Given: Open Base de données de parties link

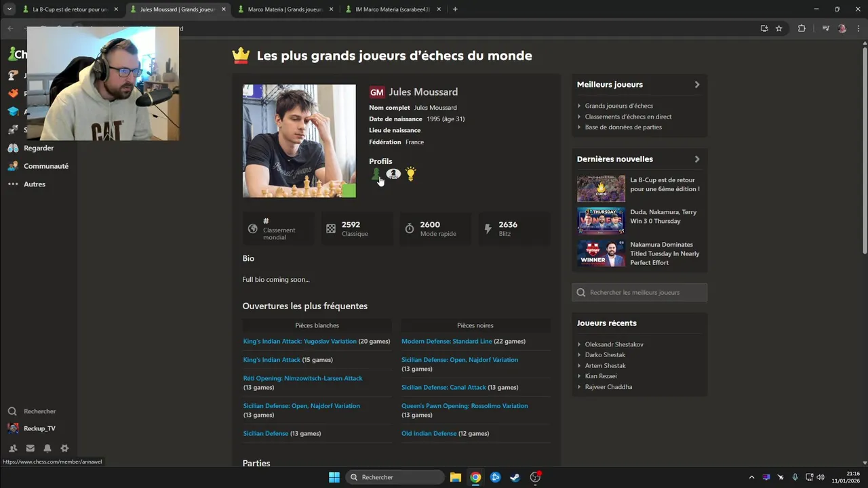Looking at the screenshot, I should [623, 127].
